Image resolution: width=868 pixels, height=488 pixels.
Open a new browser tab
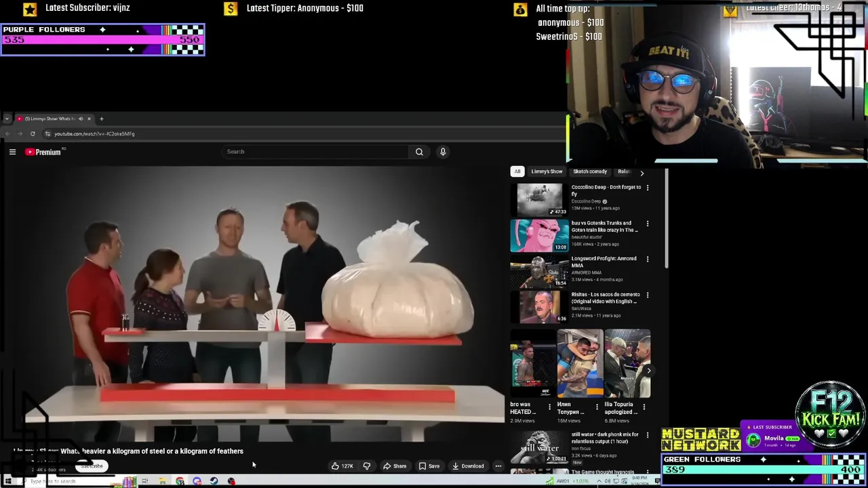coord(102,119)
